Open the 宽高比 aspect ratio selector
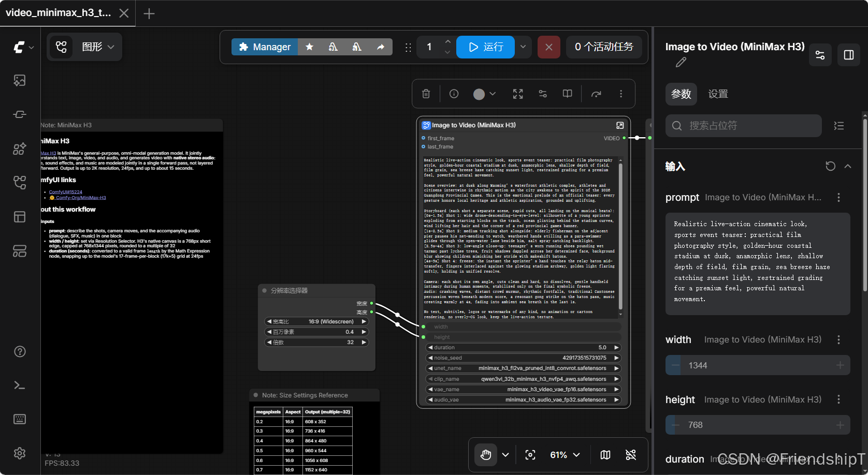868x475 pixels. pyautogui.click(x=316, y=321)
